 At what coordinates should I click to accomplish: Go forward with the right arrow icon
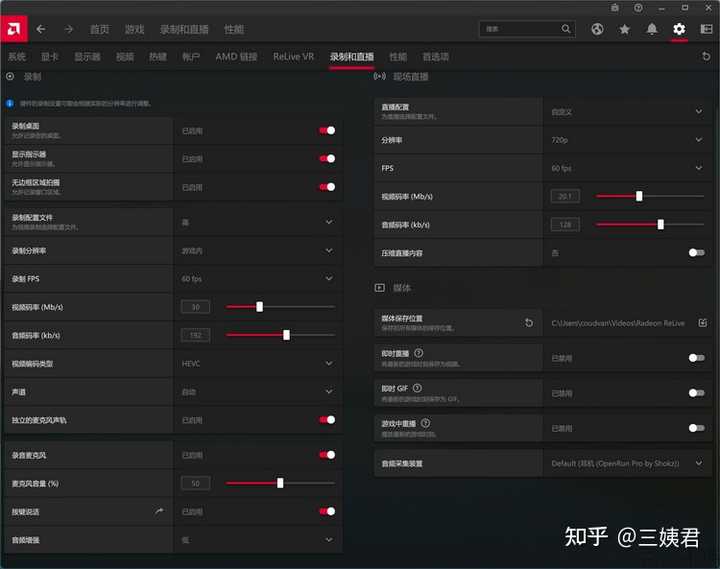[x=68, y=29]
